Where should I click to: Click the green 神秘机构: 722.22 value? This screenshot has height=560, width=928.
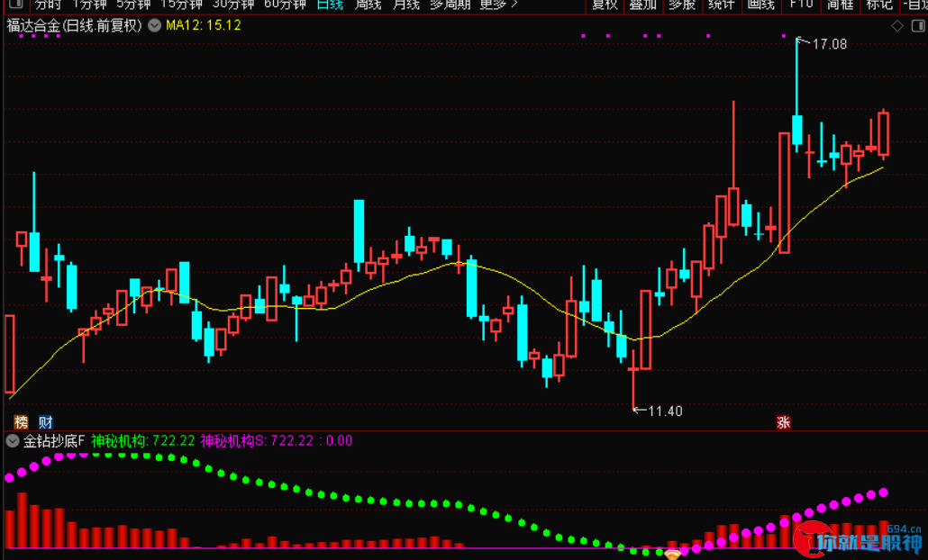142,440
